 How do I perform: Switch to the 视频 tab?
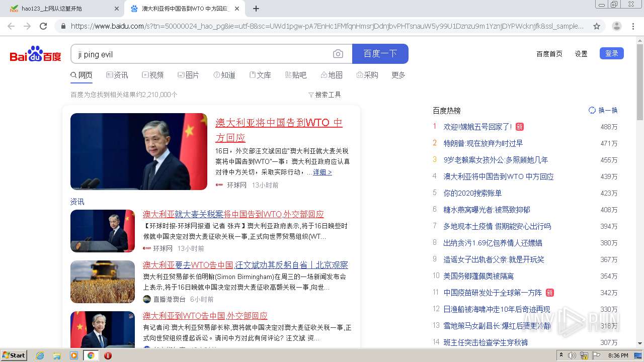(153, 75)
